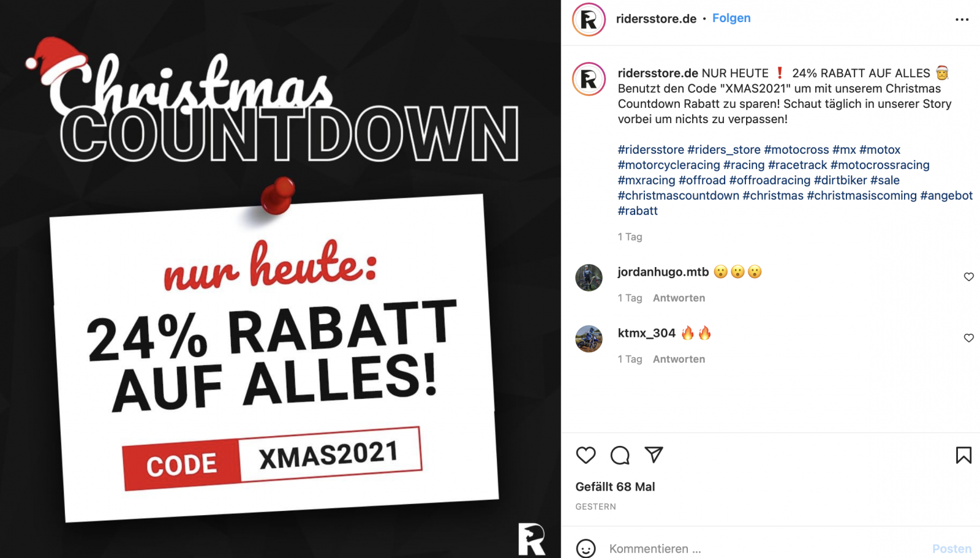The image size is (980, 558).
Task: Submit comment with Posten button
Action: 952,549
